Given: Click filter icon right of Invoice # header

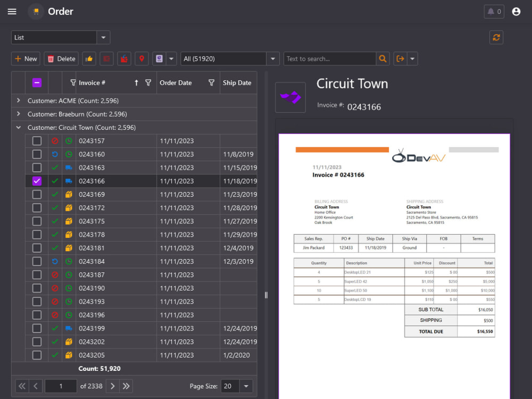Looking at the screenshot, I should (x=148, y=82).
